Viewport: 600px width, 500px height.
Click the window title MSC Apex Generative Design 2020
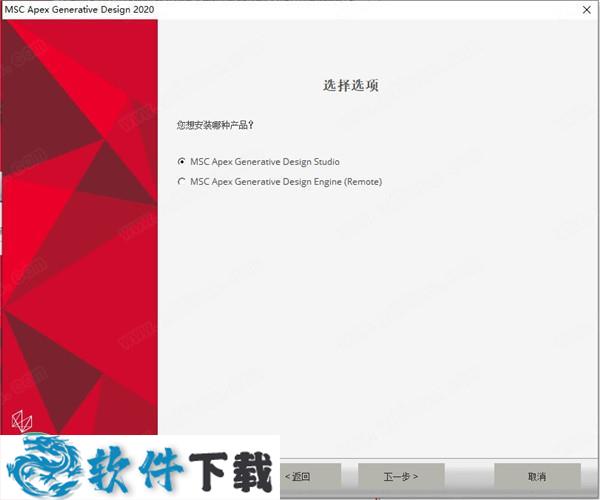[79, 10]
